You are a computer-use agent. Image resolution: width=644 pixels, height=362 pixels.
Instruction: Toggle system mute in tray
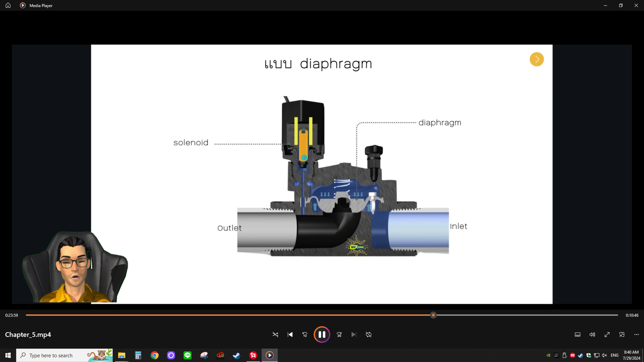pyautogui.click(x=604, y=355)
